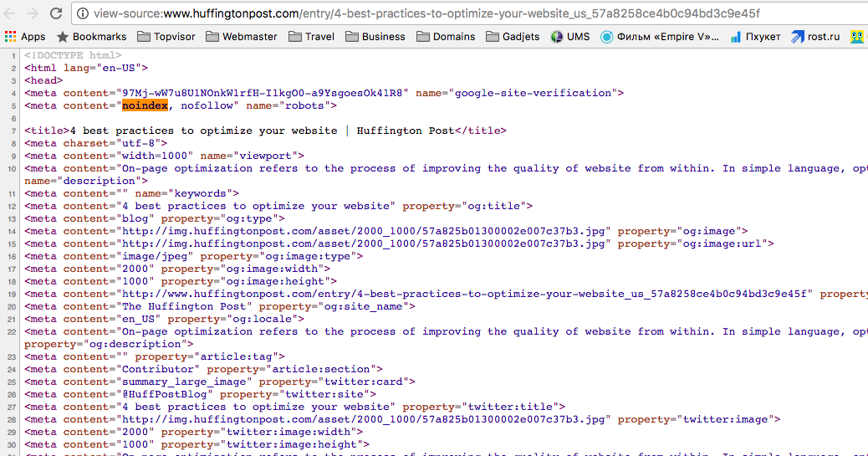This screenshot has width=868, height=456.
Task: Open the UMS bookmark
Action: 570,37
